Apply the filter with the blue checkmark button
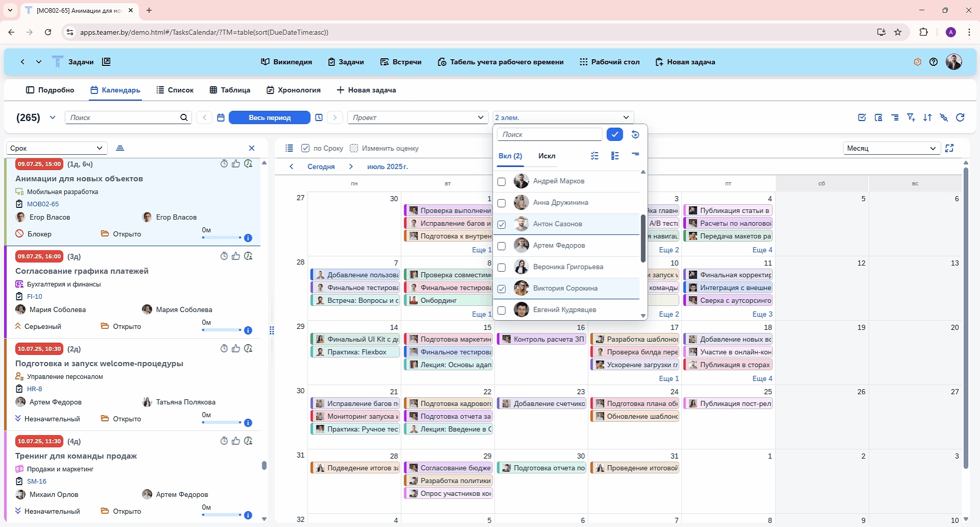 615,134
